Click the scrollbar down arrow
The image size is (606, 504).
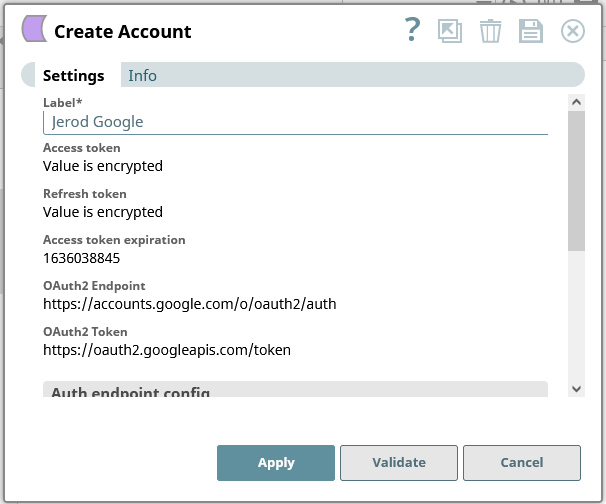pyautogui.click(x=576, y=388)
